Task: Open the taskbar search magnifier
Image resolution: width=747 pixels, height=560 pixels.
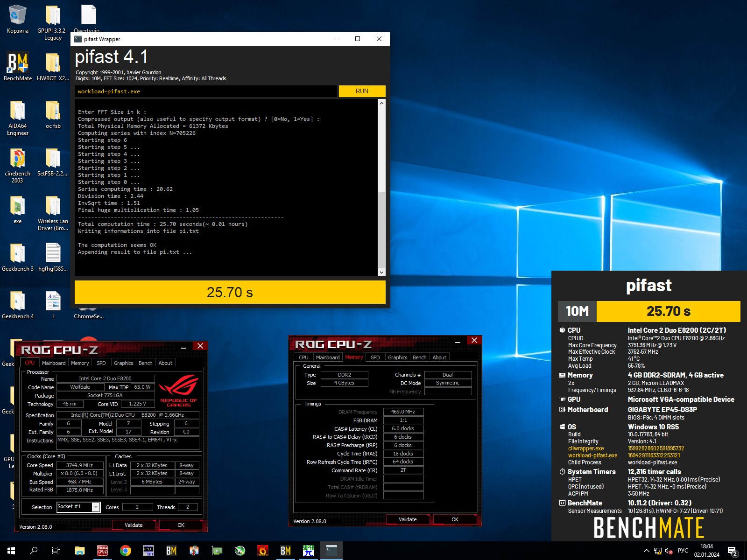Action: [34, 551]
